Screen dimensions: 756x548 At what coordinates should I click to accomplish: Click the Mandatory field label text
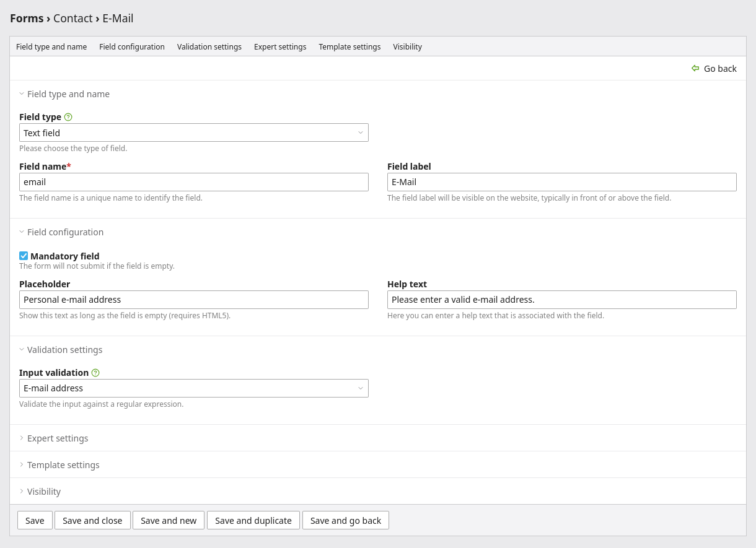coord(65,256)
